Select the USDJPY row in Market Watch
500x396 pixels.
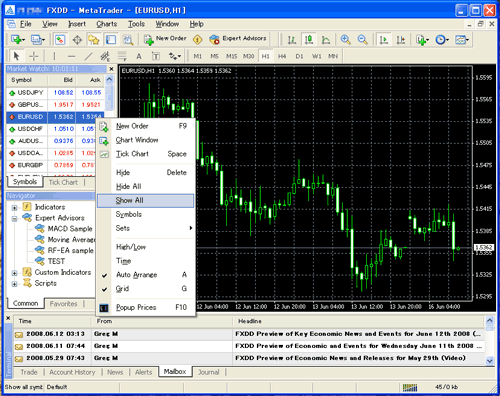tap(55, 93)
